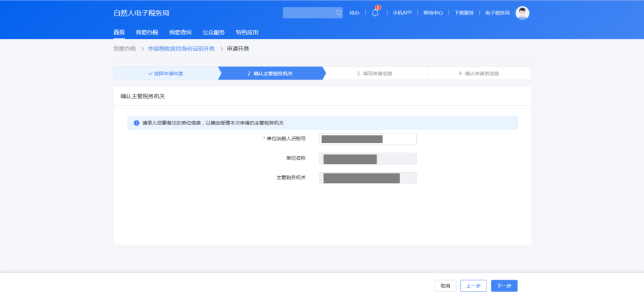Open the 待办 to-do list
The height and width of the screenshot is (298, 644).
pos(354,13)
